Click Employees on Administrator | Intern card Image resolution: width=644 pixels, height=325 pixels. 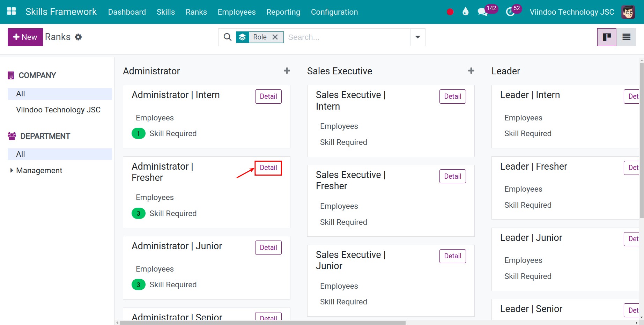point(155,118)
